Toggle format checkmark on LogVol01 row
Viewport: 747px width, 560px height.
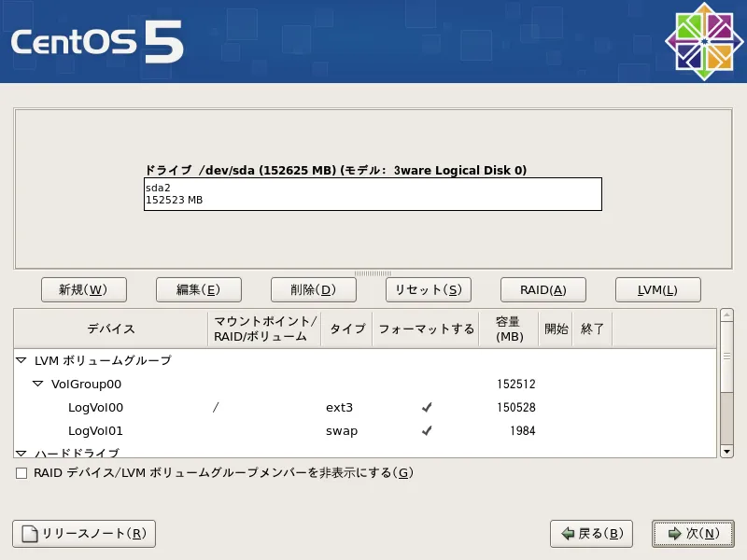click(427, 430)
